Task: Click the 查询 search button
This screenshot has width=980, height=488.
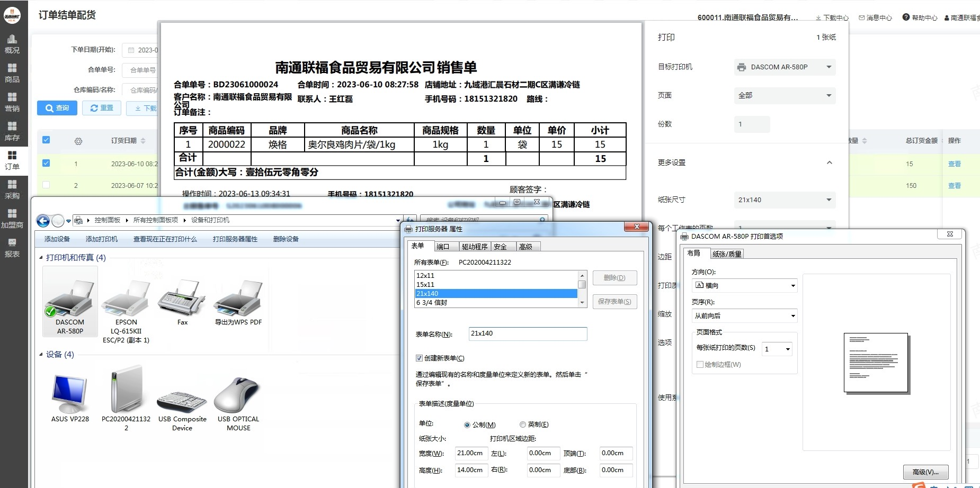Action: pos(57,108)
